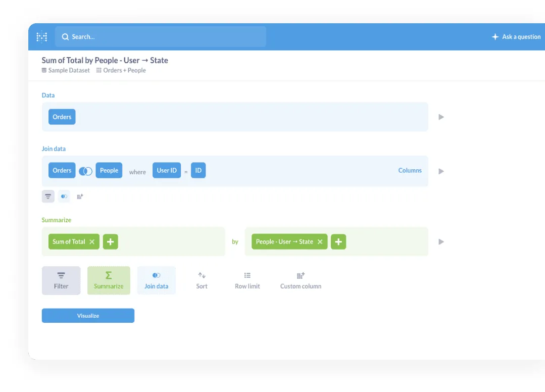Click the large Join data action button
Screen dimensions: 545x392
[x=157, y=280]
